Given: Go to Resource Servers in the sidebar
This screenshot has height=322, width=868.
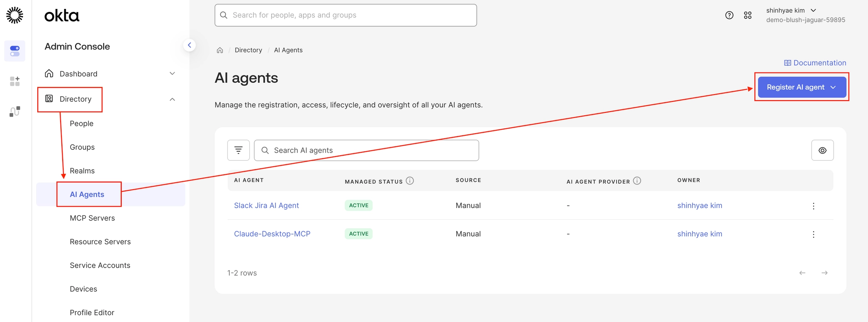Looking at the screenshot, I should 100,242.
